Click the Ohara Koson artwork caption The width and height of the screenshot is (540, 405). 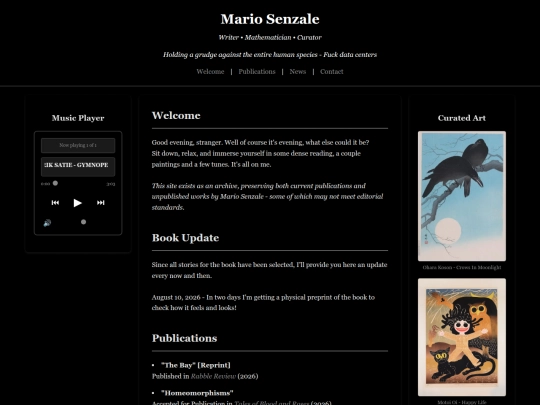[462, 268]
